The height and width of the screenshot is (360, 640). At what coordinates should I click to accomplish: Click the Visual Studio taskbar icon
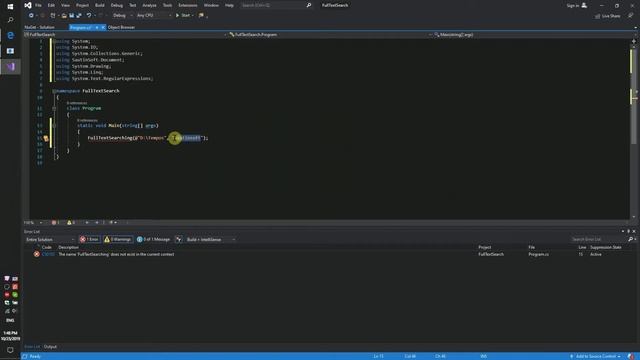[10, 67]
